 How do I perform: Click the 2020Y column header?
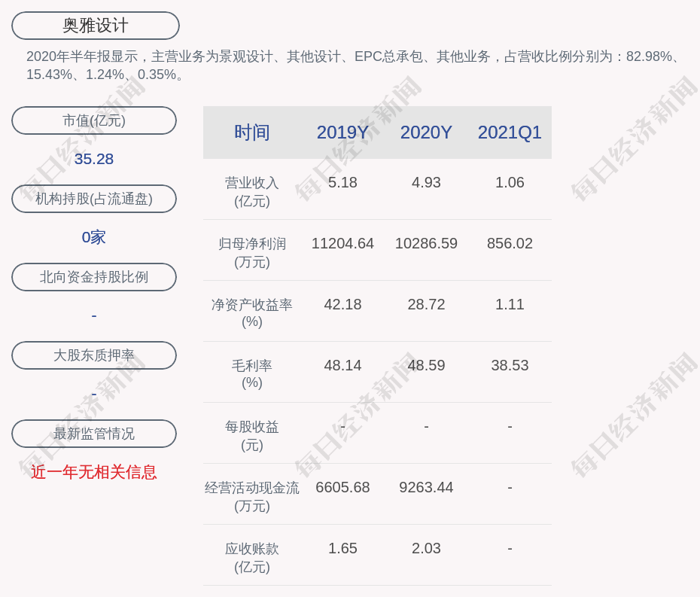(x=426, y=132)
